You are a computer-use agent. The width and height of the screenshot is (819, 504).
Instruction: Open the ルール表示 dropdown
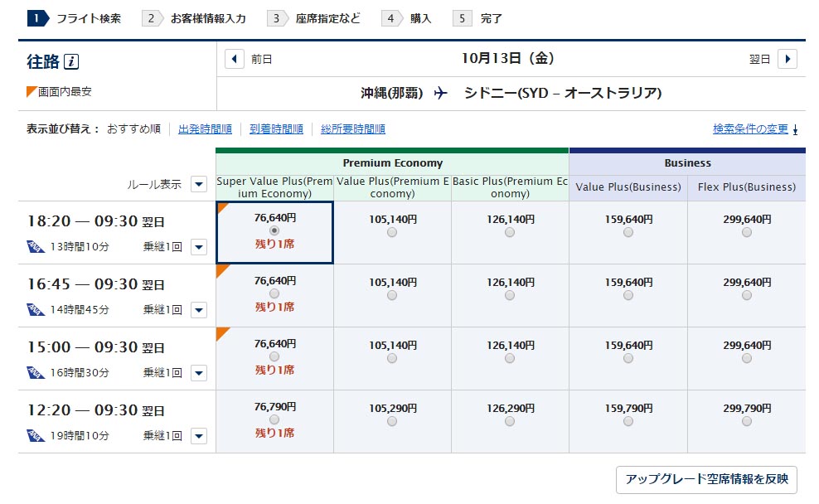coord(198,184)
